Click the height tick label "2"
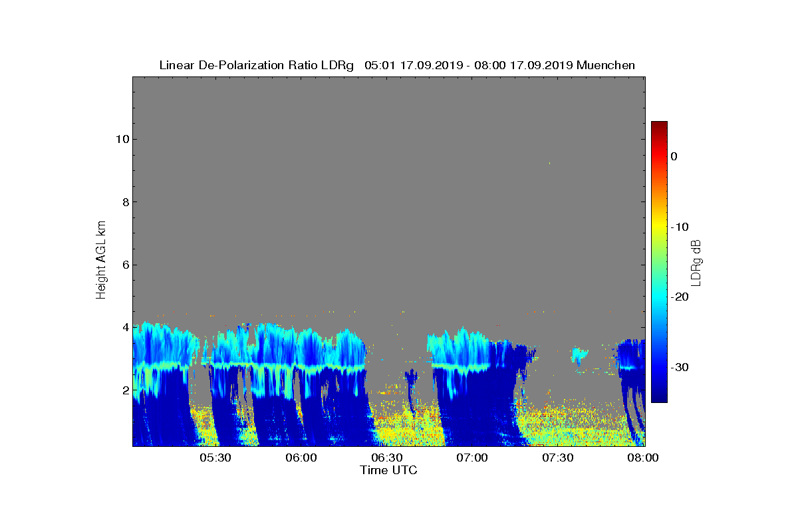 pyautogui.click(x=124, y=390)
